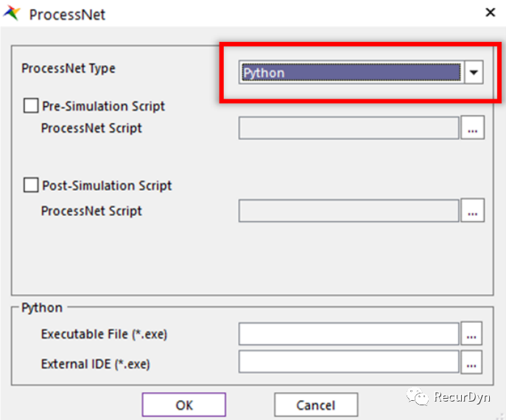Click the ProcessNet Type label
This screenshot has height=420, width=506.
point(68,69)
